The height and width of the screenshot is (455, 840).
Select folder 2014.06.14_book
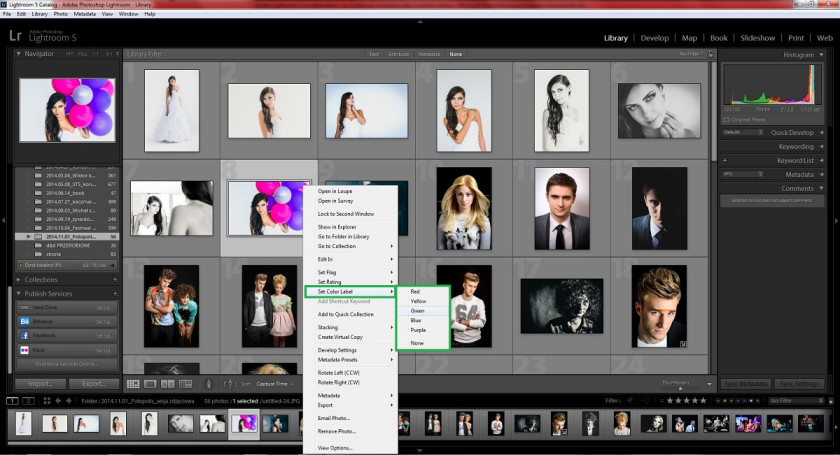[67, 192]
